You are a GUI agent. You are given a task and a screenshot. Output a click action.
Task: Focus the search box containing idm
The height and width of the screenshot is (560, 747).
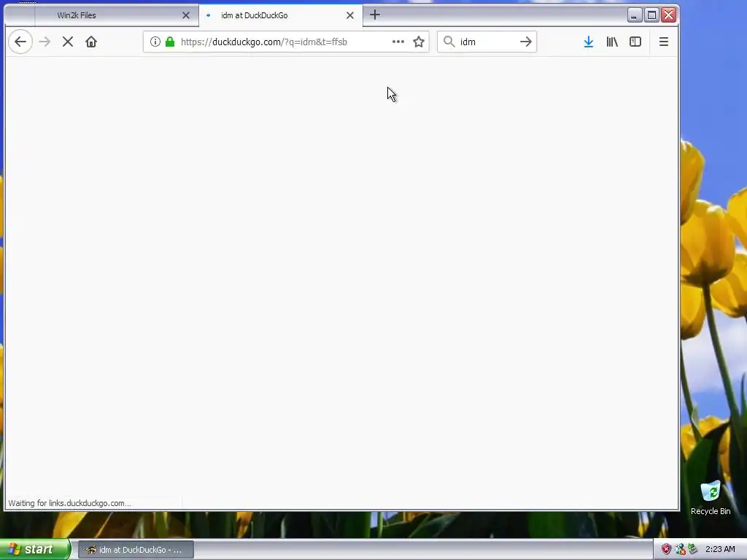pos(487,42)
